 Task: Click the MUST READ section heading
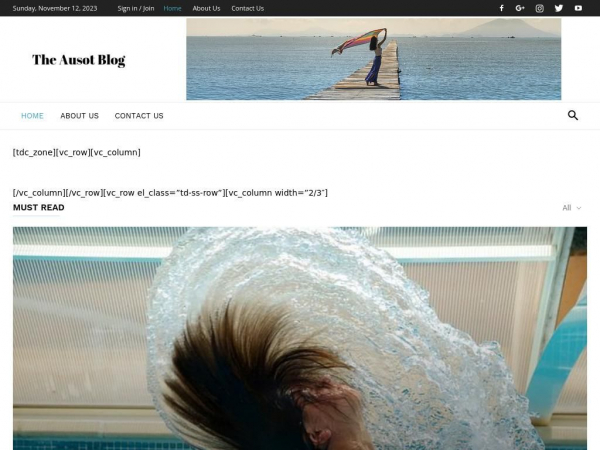pos(38,208)
